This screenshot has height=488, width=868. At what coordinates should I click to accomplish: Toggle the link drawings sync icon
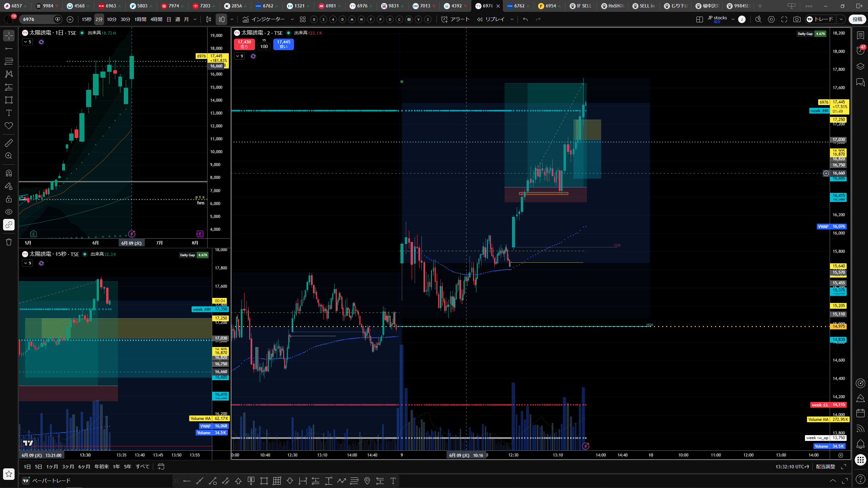pyautogui.click(x=9, y=225)
